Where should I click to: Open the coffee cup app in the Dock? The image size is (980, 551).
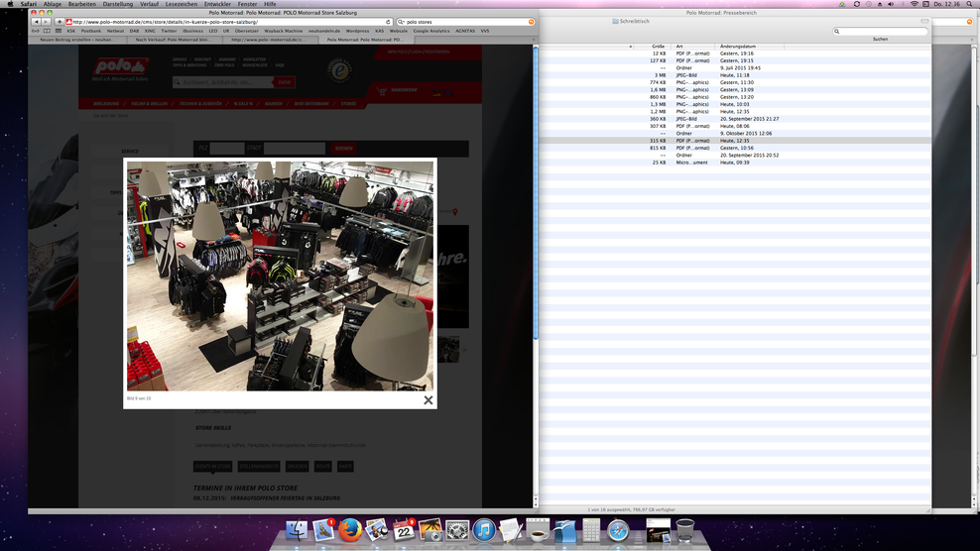[538, 530]
